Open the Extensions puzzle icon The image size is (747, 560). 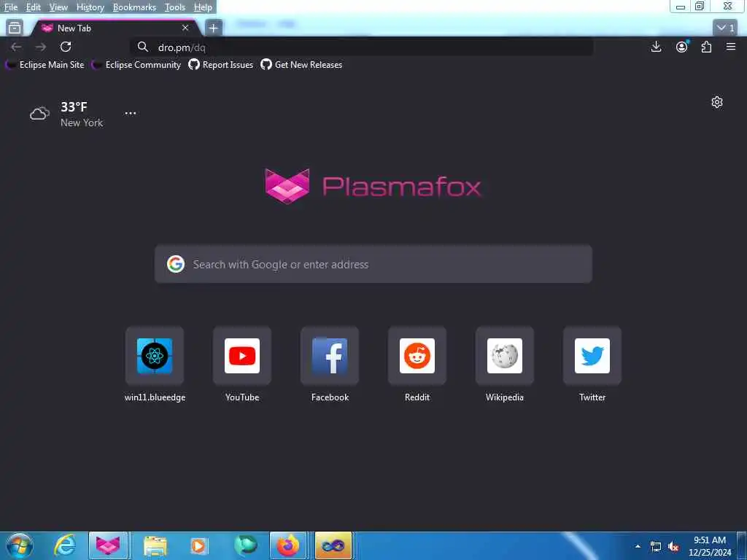(x=706, y=47)
